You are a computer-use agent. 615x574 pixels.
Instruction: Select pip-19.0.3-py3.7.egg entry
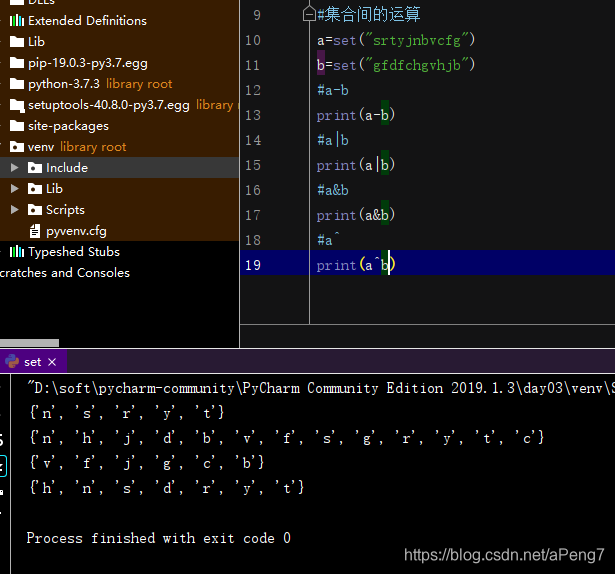(x=88, y=63)
